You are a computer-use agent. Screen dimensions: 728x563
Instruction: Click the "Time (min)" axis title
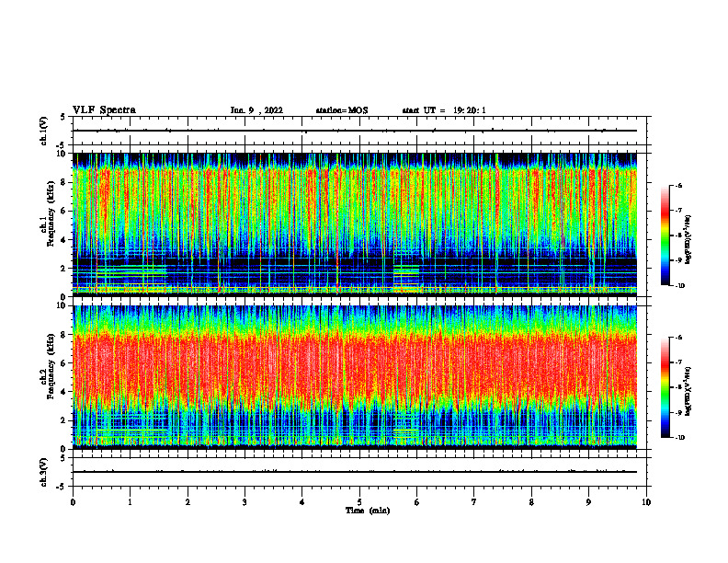pos(368,511)
